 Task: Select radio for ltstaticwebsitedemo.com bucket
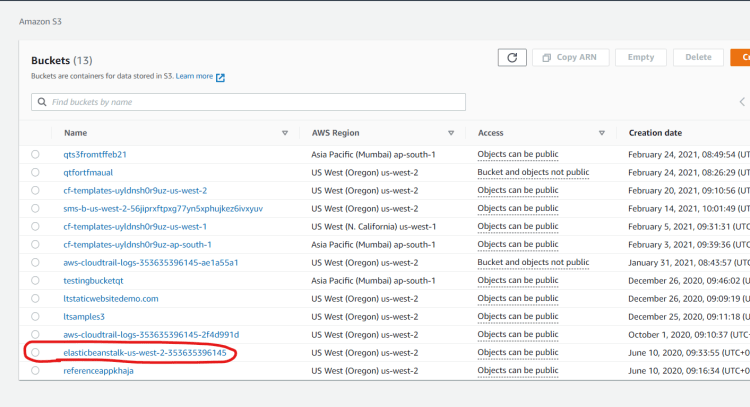(x=35, y=298)
